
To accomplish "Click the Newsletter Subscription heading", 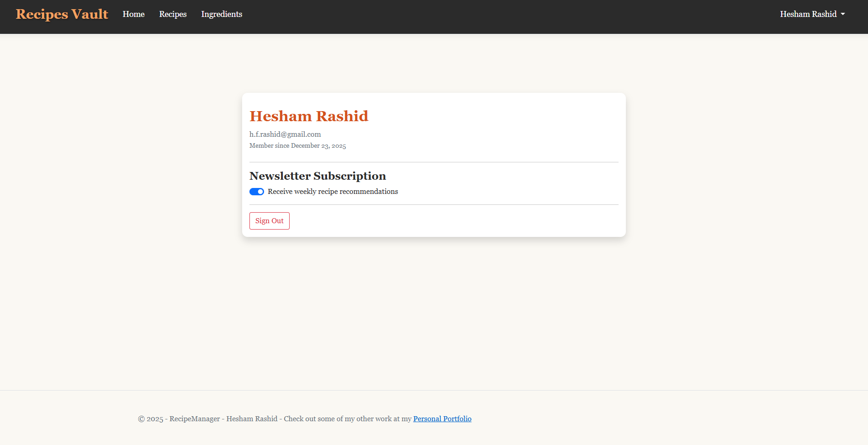I will tap(318, 176).
